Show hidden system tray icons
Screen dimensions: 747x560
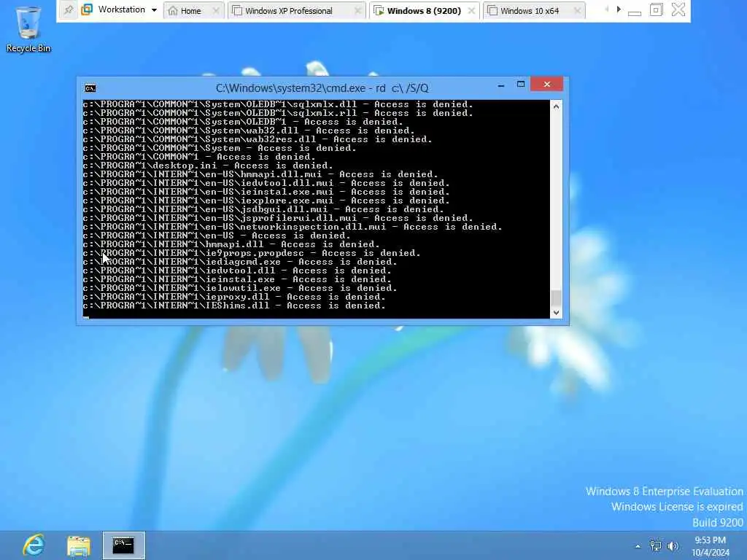click(x=638, y=546)
